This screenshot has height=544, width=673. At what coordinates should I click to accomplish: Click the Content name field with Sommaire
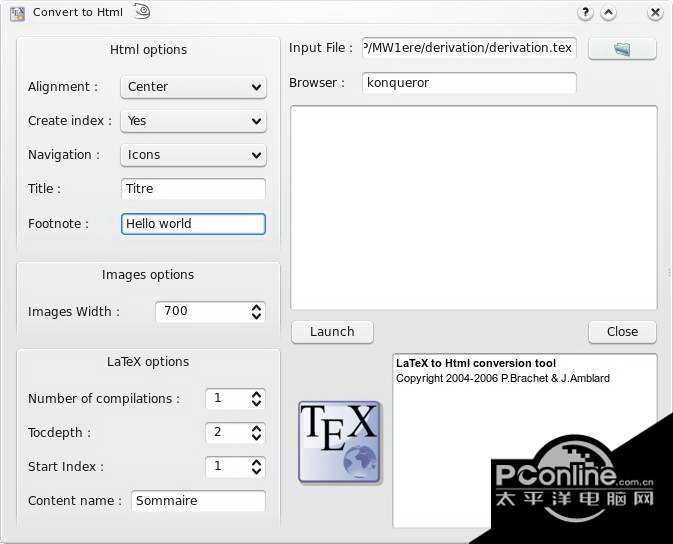pos(198,501)
